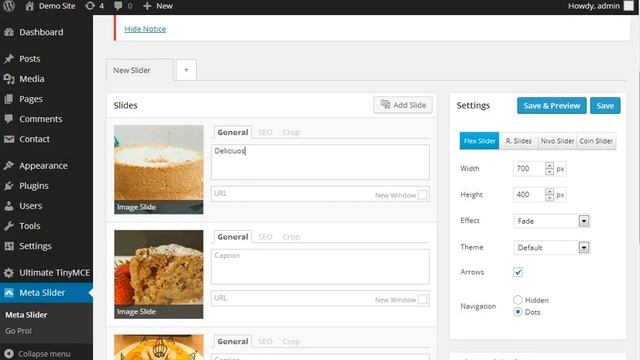
Task: Click the plus icon next to New
Action: [147, 6]
